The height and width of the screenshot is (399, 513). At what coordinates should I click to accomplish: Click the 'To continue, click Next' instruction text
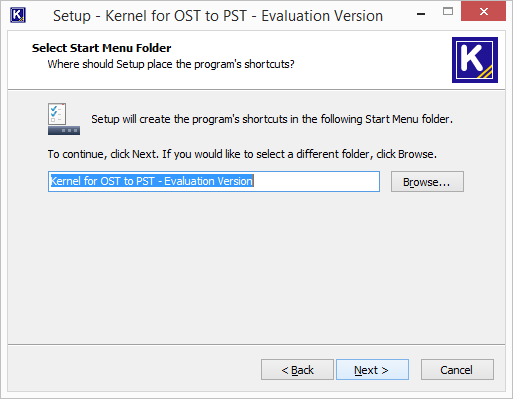tap(242, 154)
